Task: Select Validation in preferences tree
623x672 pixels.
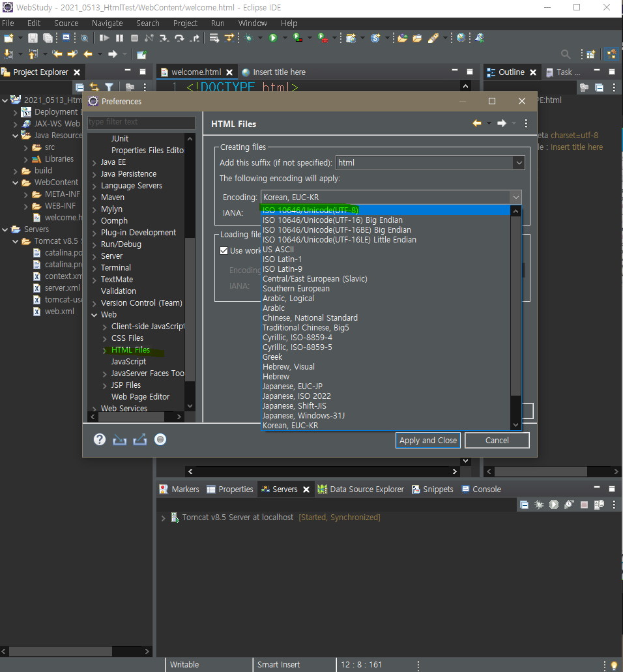Action: tap(118, 291)
